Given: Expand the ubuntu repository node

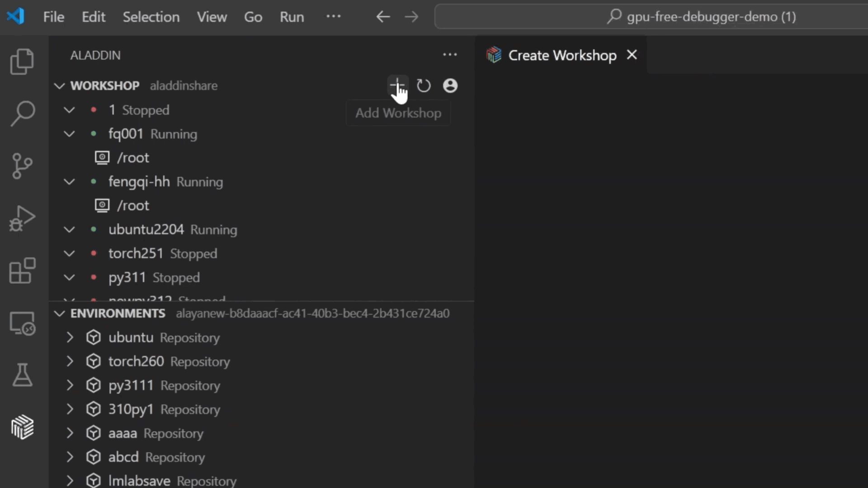Looking at the screenshot, I should point(70,338).
